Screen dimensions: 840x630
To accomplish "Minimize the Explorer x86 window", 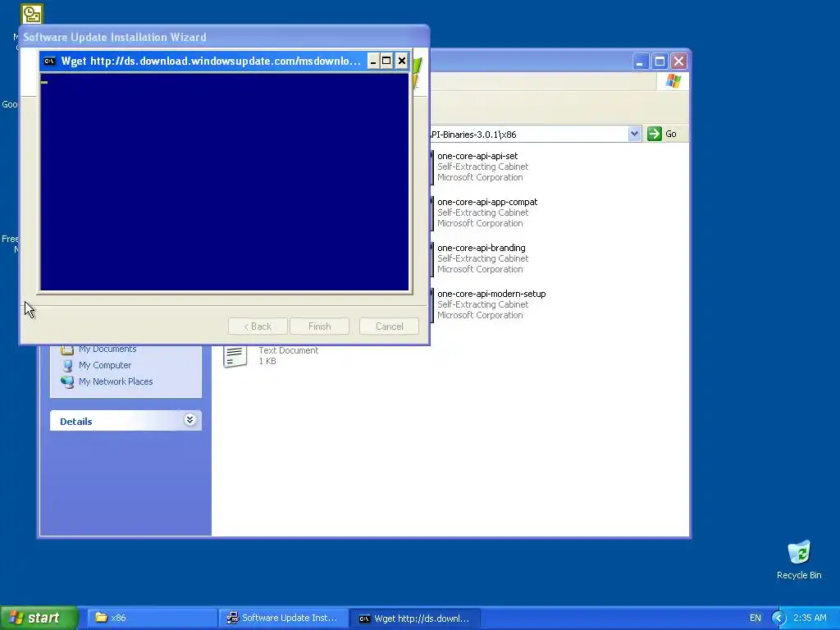I will pos(640,62).
